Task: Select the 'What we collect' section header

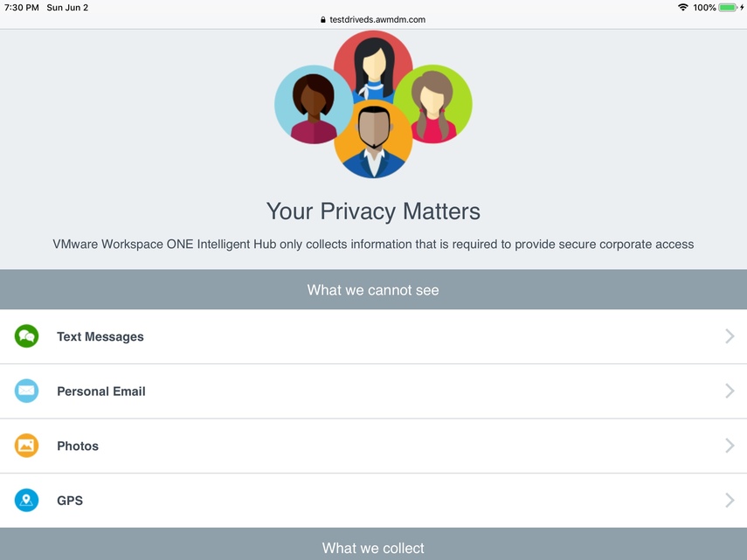Action: [x=373, y=548]
